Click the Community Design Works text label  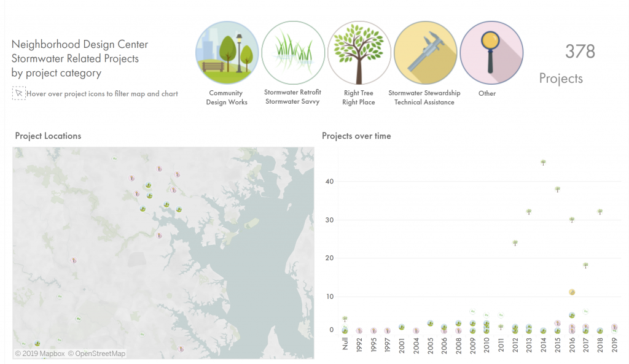click(x=227, y=98)
